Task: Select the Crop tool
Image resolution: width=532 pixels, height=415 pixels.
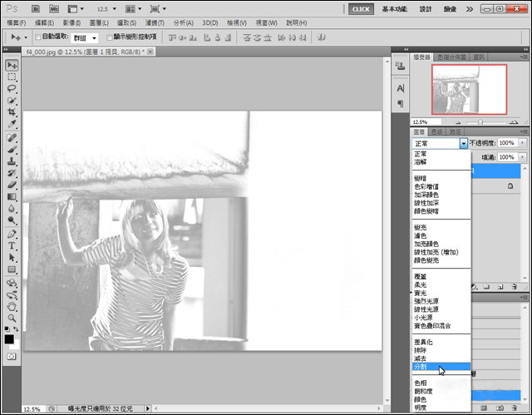Action: click(12, 112)
